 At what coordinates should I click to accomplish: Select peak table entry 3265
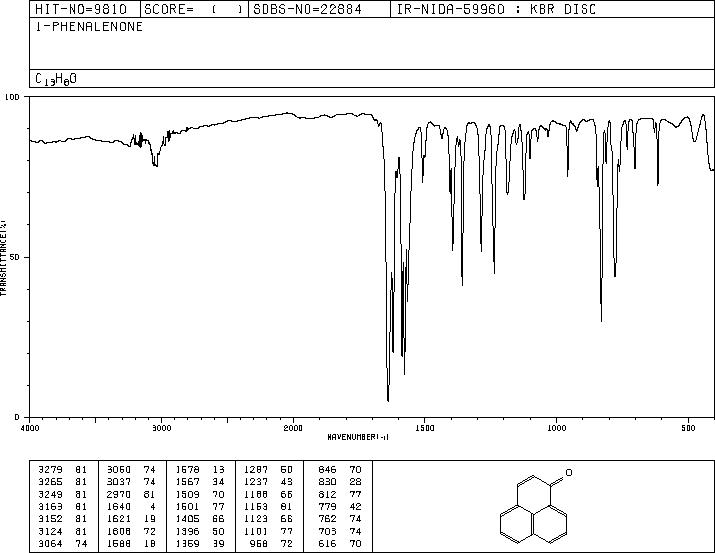[51, 481]
